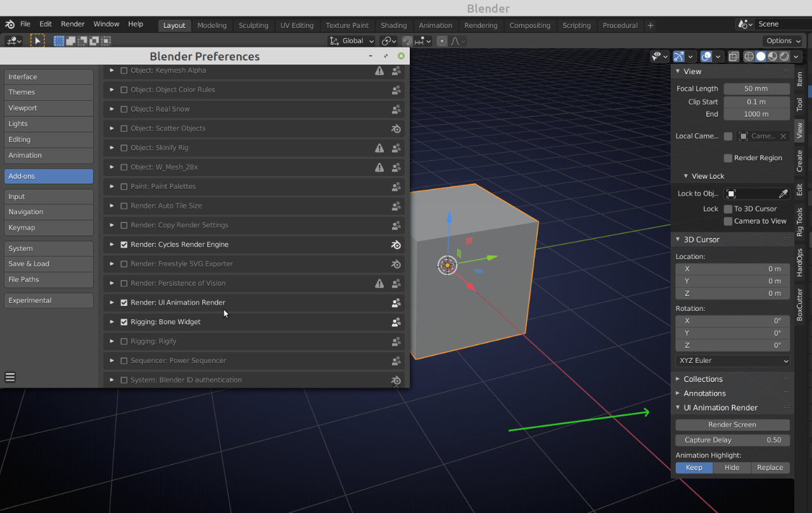Adjust the Capture Delay slider
The image size is (812, 513).
[733, 440]
